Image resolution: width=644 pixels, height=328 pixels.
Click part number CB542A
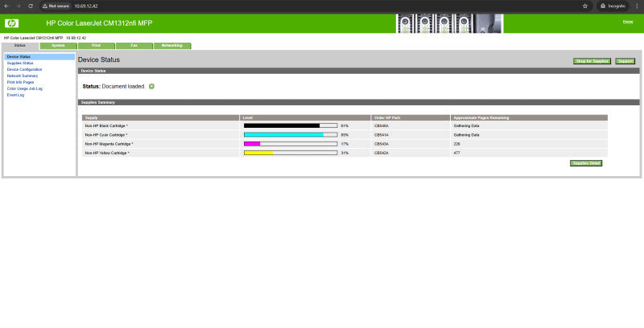tap(381, 153)
